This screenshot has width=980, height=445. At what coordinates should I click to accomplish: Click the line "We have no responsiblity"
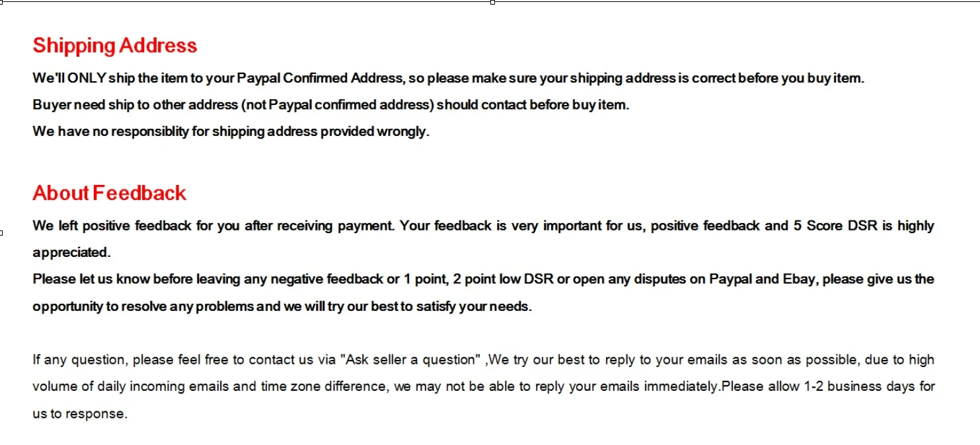pyautogui.click(x=231, y=131)
